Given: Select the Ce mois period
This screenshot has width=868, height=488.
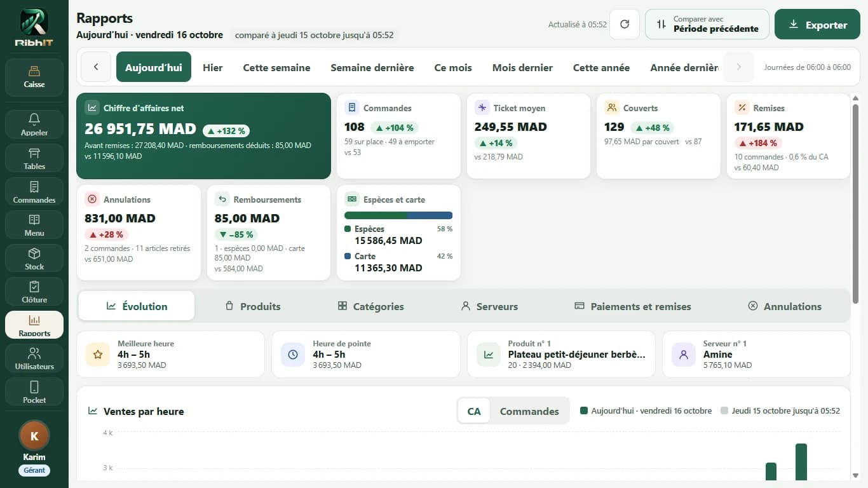Looking at the screenshot, I should [453, 67].
